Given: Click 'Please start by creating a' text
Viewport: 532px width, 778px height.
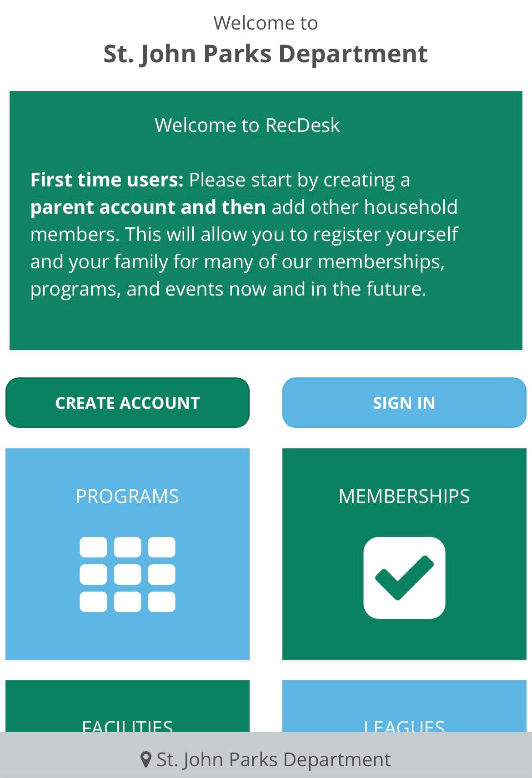Looking at the screenshot, I should tap(299, 180).
